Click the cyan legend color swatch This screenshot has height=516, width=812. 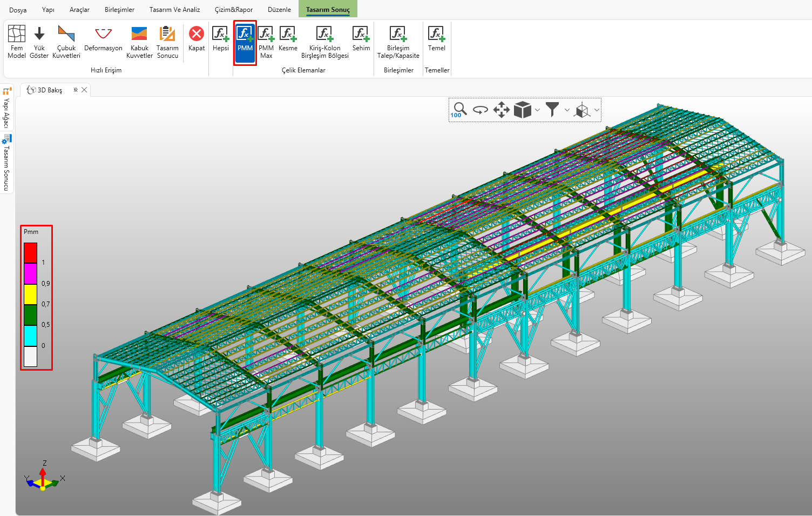pos(30,336)
